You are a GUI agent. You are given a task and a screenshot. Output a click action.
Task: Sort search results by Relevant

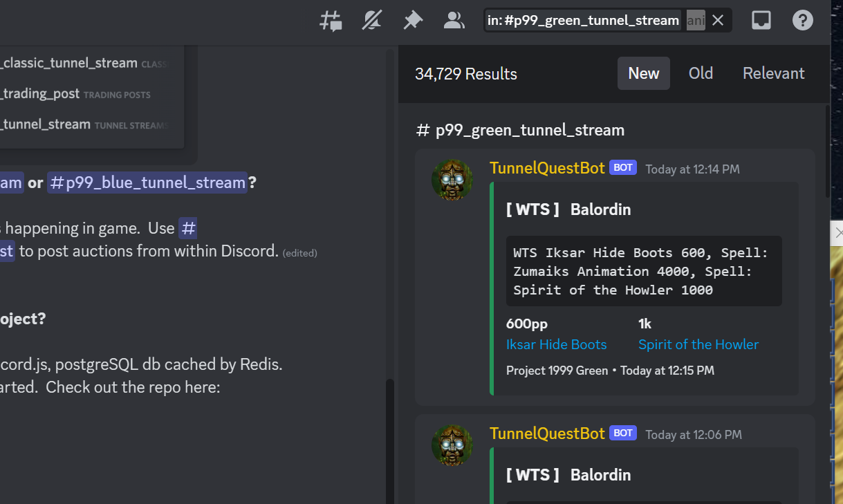tap(773, 73)
